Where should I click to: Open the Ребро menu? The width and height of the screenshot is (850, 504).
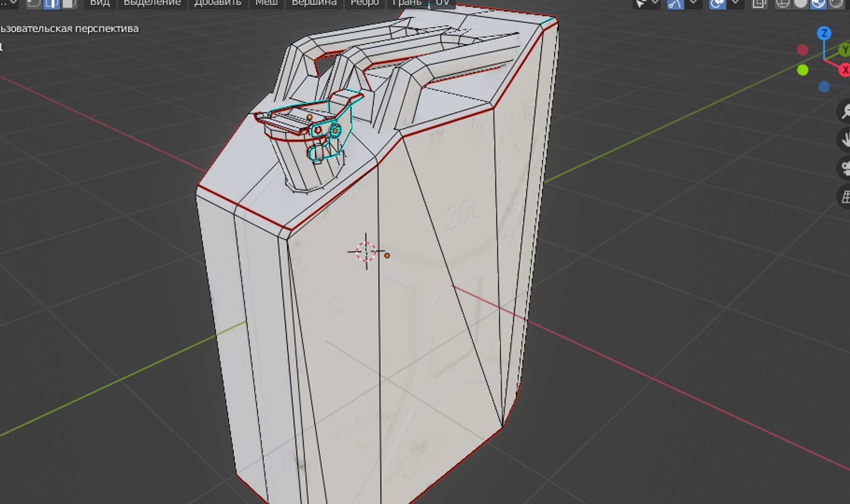(x=364, y=3)
